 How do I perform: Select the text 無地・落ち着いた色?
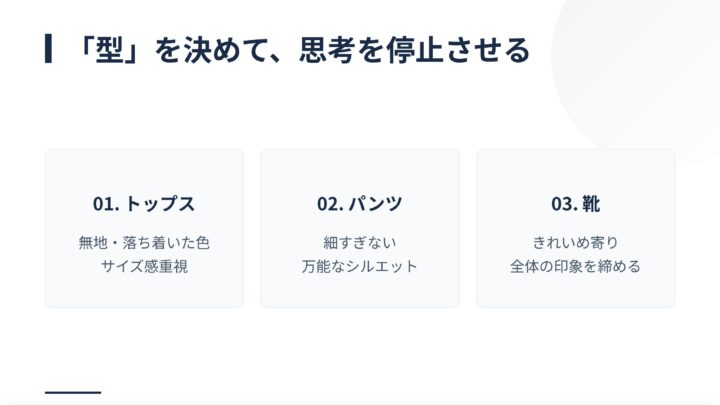click(x=144, y=242)
